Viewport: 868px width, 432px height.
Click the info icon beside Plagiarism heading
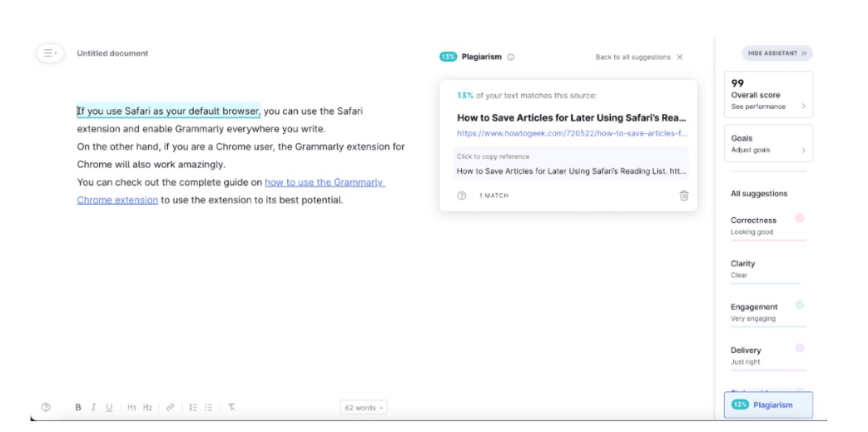pos(511,57)
